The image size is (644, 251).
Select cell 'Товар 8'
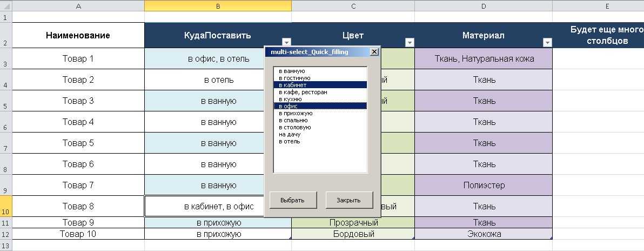click(x=78, y=206)
